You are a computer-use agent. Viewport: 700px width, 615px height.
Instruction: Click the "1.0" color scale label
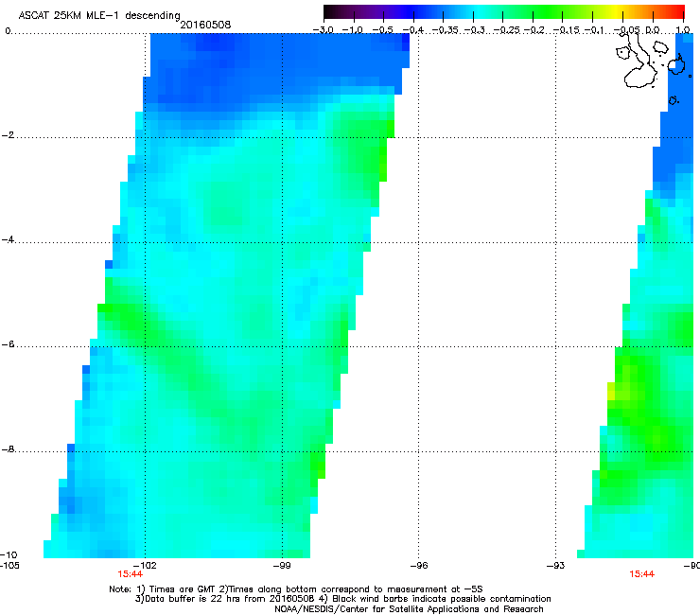tap(683, 30)
